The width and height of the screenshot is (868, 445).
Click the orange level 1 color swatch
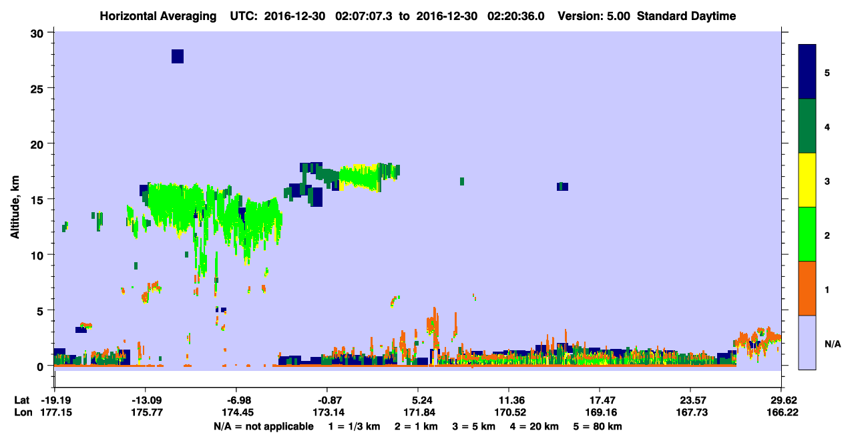807,288
